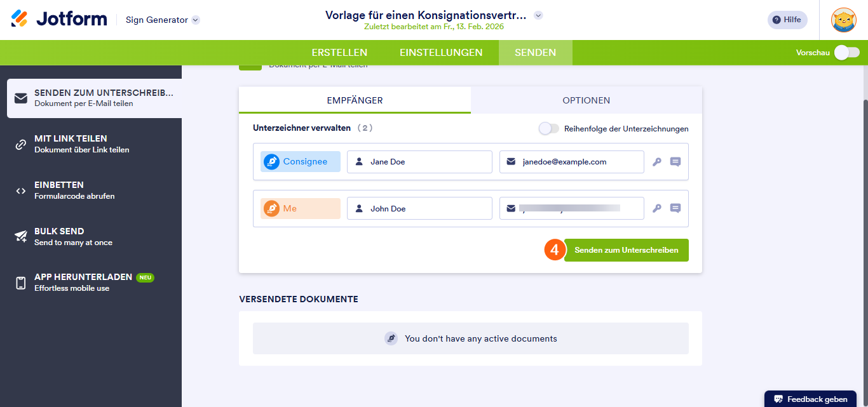Open the document title dropdown
Viewport: 868px width, 407px height.
pos(538,15)
